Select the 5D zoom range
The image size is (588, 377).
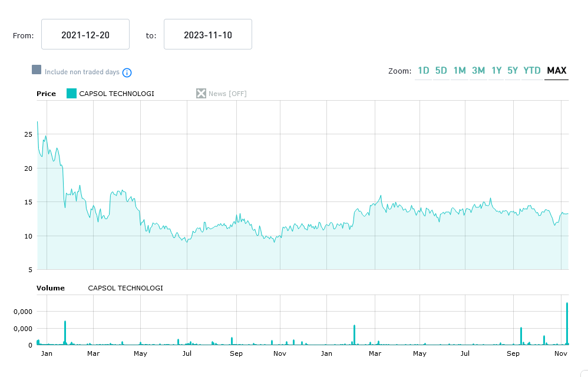coord(441,71)
